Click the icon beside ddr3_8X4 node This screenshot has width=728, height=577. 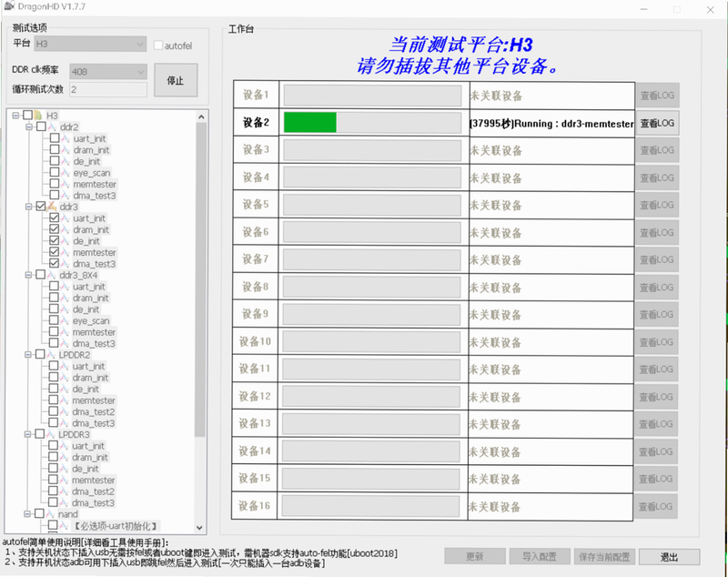(52, 275)
